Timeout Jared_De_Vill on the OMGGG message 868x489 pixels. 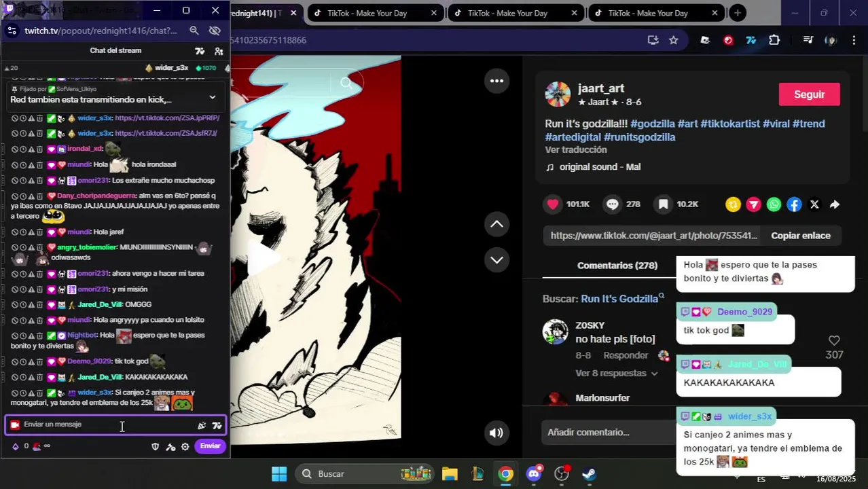click(22, 304)
